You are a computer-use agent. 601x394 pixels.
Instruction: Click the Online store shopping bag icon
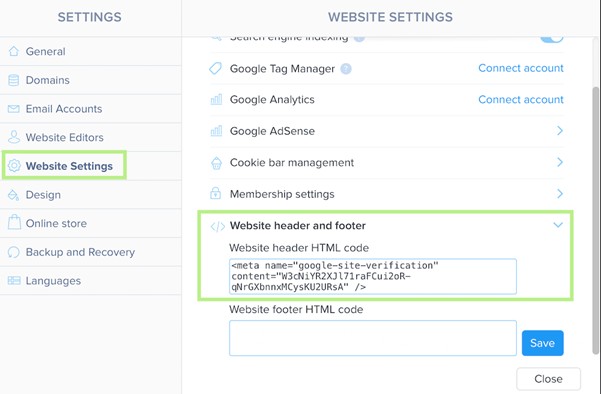click(14, 222)
